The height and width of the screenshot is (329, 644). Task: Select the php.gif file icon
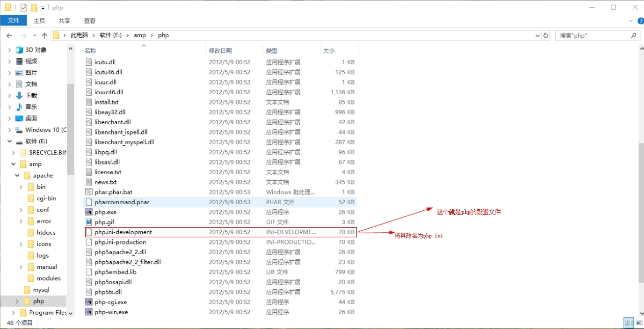[89, 222]
